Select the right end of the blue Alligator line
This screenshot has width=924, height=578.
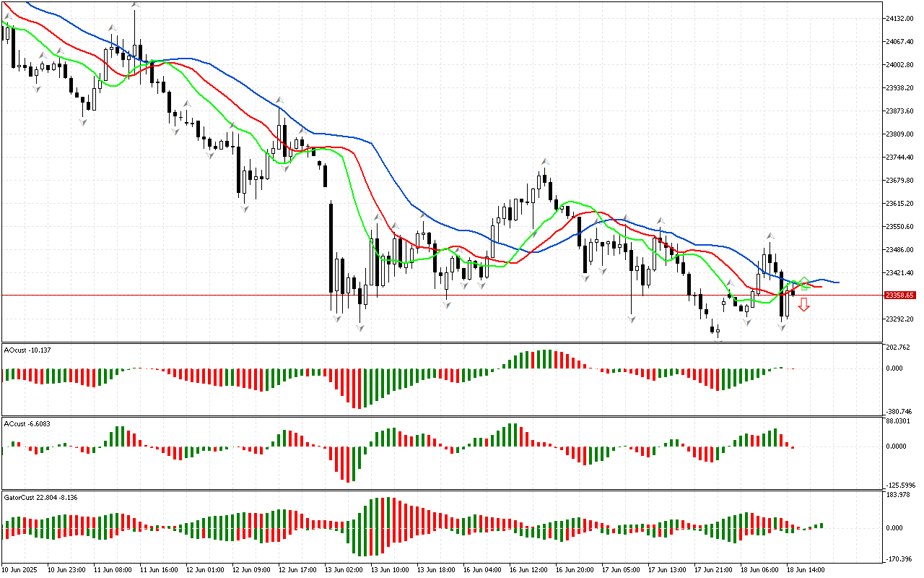point(837,282)
